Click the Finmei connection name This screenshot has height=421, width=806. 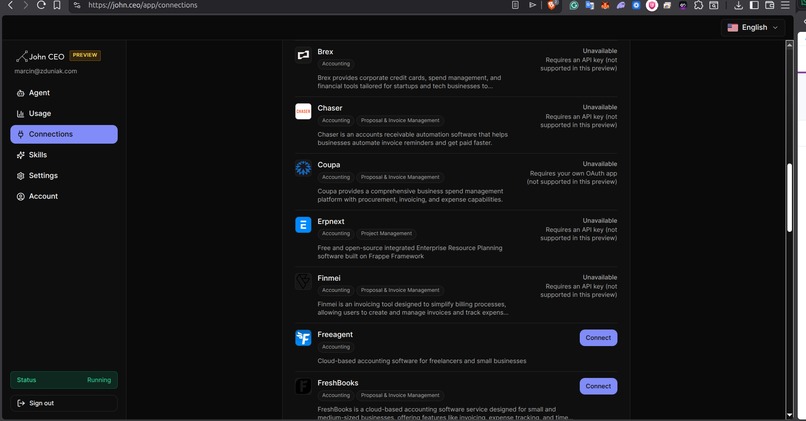pyautogui.click(x=329, y=278)
